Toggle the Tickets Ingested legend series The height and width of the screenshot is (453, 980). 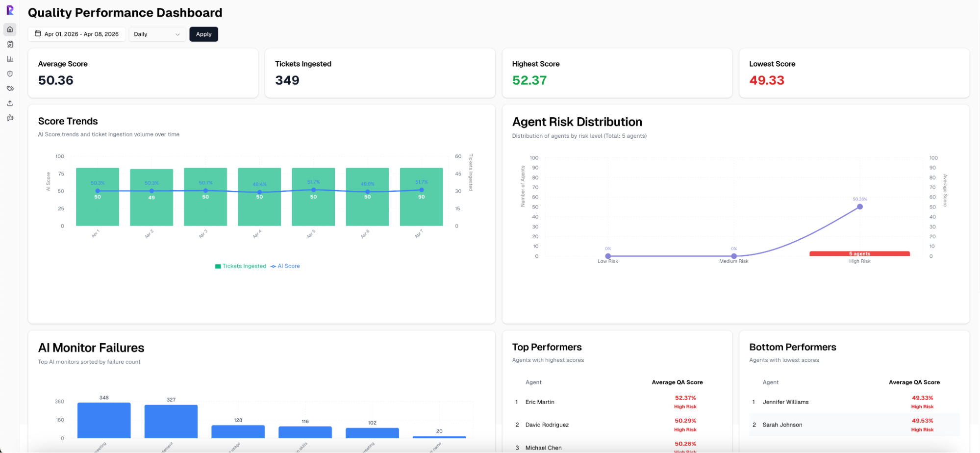(240, 266)
